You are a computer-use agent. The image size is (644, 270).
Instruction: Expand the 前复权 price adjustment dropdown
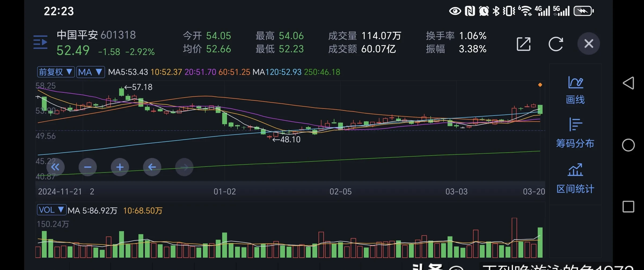(x=56, y=72)
